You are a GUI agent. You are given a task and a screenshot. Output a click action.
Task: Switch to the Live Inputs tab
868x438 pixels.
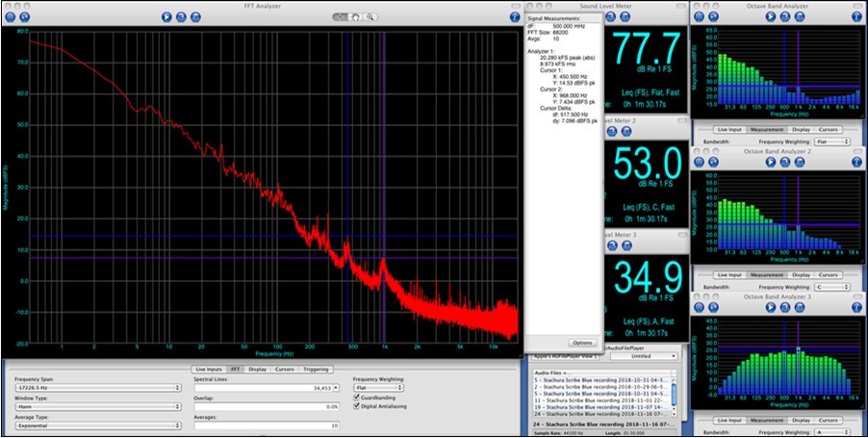(x=209, y=369)
